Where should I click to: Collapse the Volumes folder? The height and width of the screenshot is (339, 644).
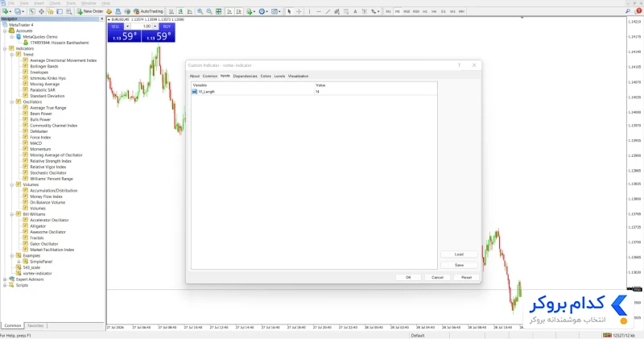tap(12, 184)
